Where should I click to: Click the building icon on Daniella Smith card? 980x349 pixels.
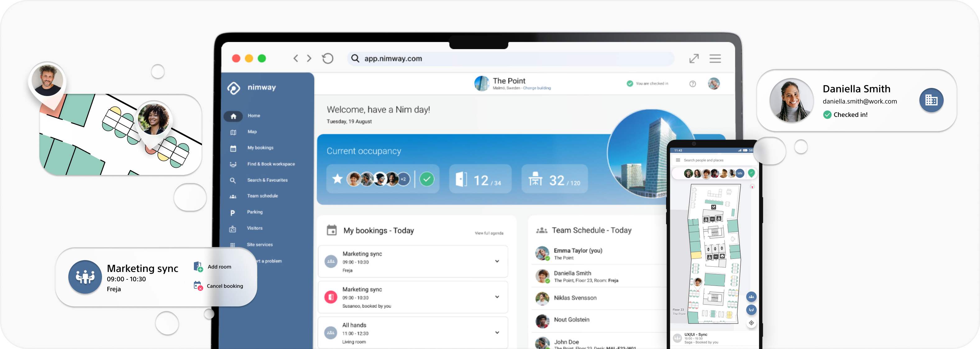click(931, 100)
